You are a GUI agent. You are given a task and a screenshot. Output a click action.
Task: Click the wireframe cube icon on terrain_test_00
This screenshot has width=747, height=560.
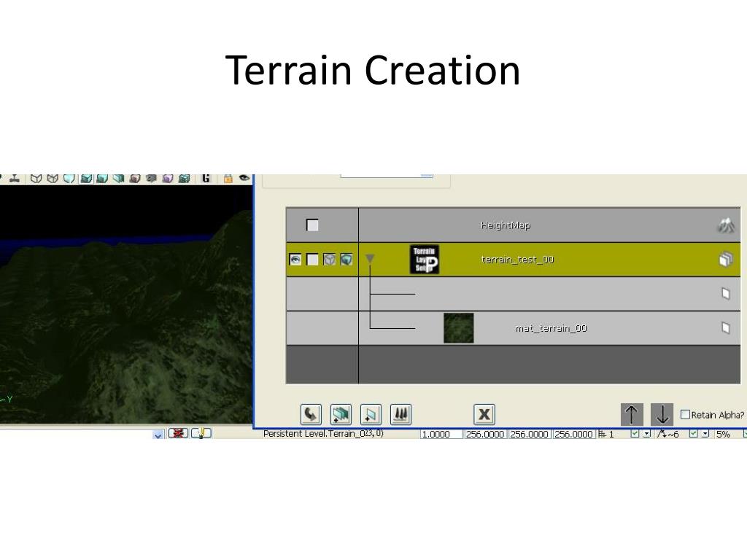tap(329, 260)
